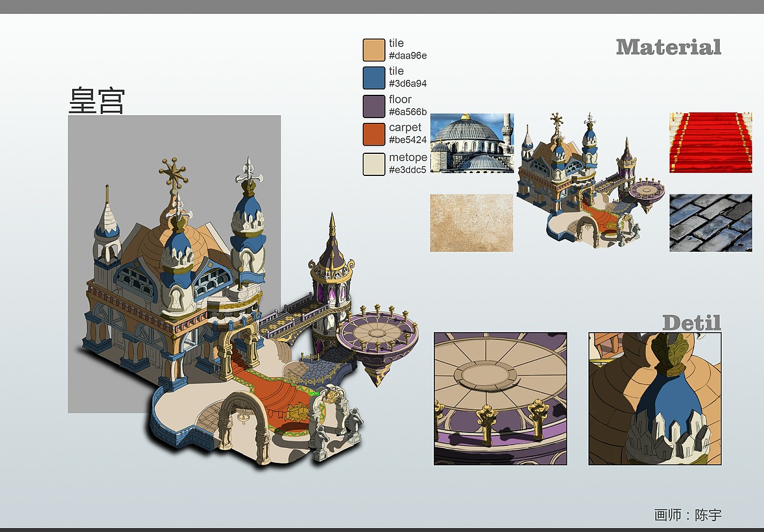764x532 pixels.
Task: Open the beige parchment texture thumbnail
Action: point(472,222)
